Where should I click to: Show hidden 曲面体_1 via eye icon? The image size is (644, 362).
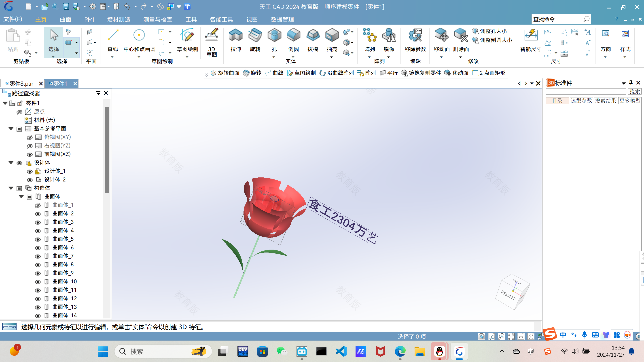click(38, 205)
